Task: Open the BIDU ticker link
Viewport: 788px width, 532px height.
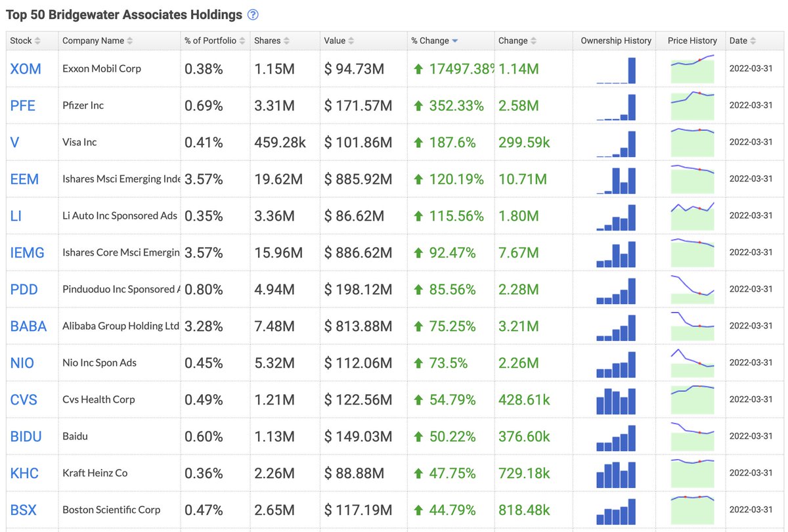Action: coord(25,437)
